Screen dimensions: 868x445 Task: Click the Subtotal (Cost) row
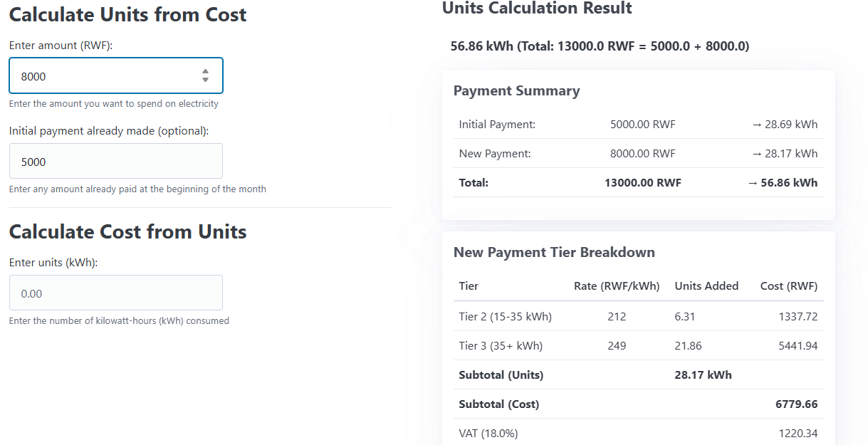point(637,404)
